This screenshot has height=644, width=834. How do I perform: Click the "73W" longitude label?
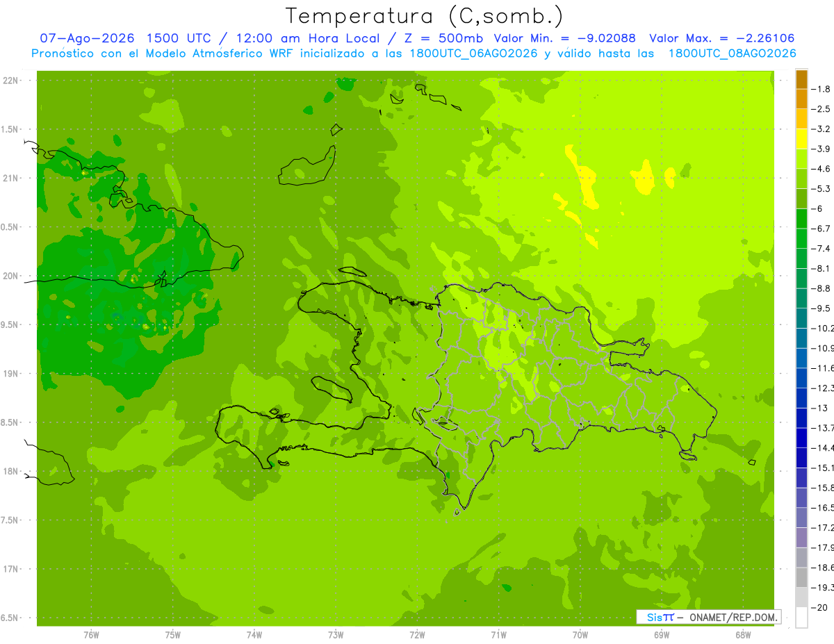coord(336,634)
